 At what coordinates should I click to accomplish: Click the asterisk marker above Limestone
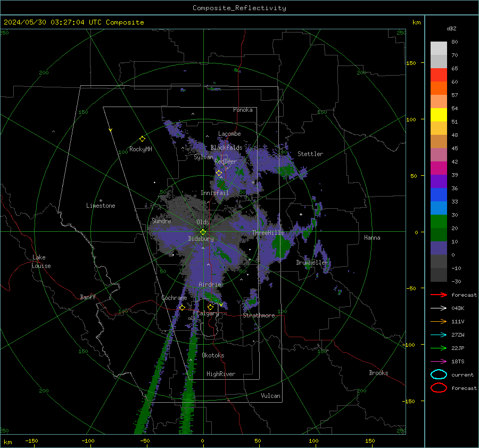[x=101, y=201]
